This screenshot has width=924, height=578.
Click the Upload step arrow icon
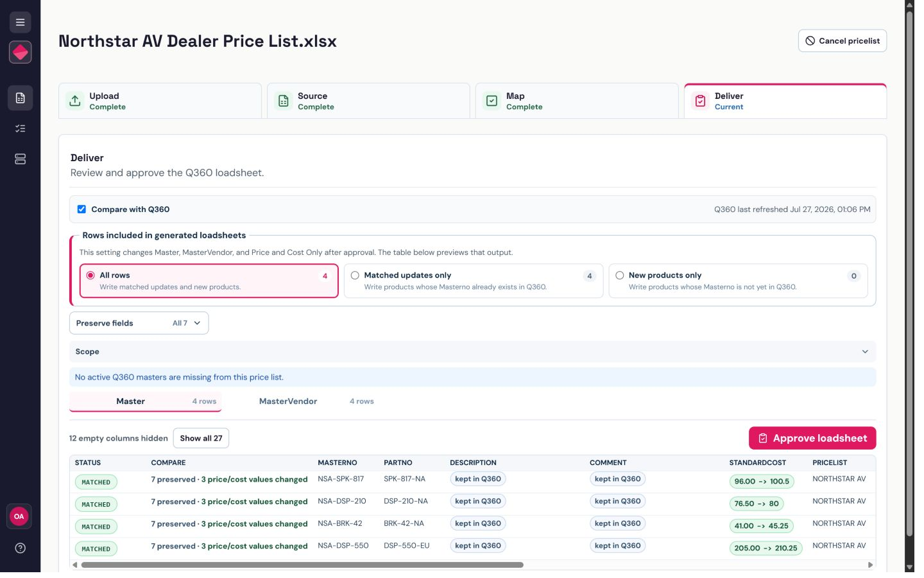click(75, 101)
